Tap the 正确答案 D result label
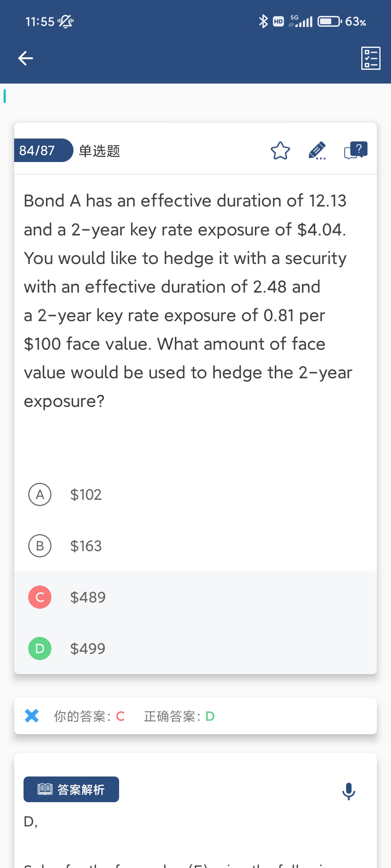The height and width of the screenshot is (868, 391). (x=179, y=716)
